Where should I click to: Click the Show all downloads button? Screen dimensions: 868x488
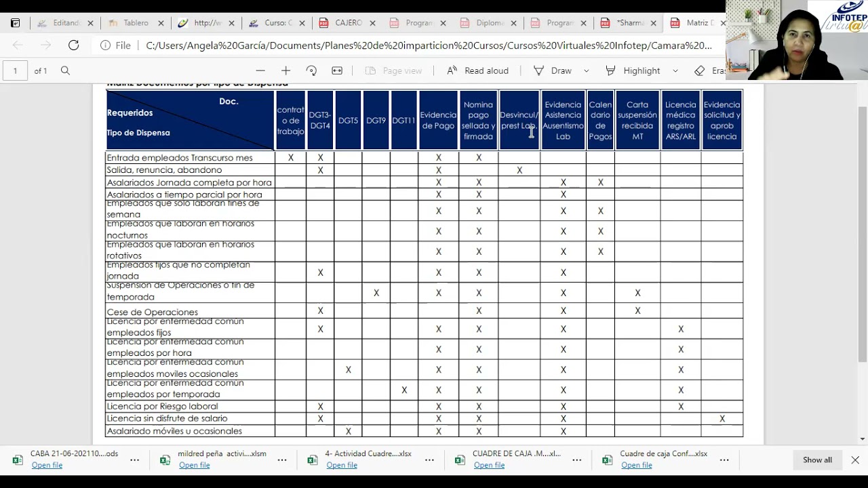(x=817, y=460)
